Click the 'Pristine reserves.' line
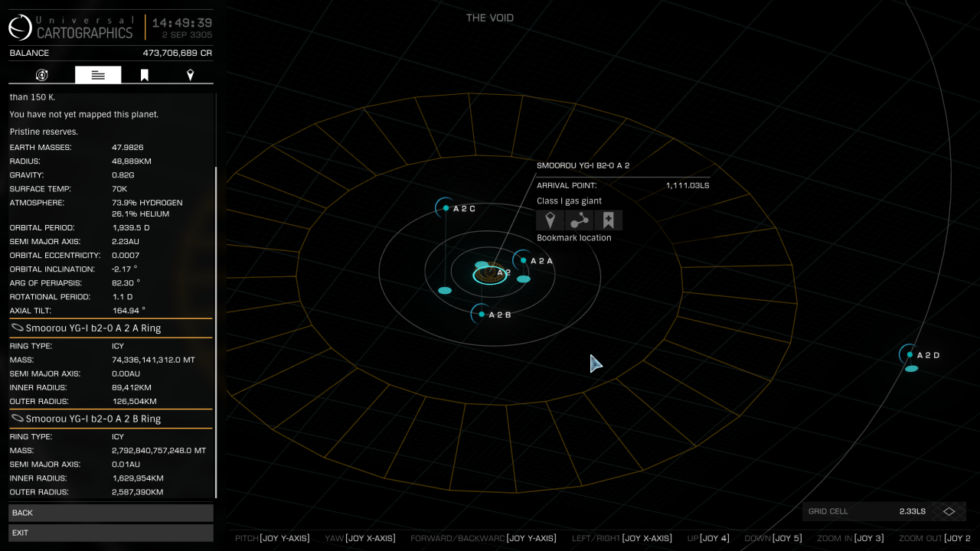 pyautogui.click(x=44, y=132)
